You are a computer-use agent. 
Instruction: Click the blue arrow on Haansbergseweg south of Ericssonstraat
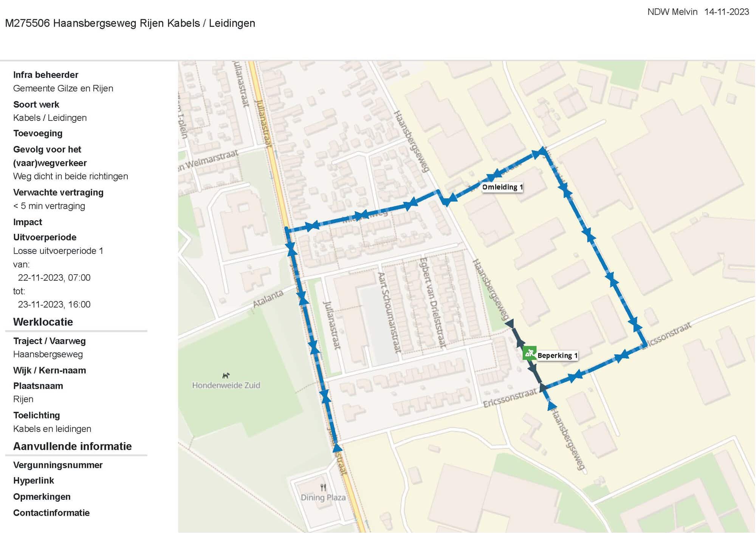click(x=552, y=405)
